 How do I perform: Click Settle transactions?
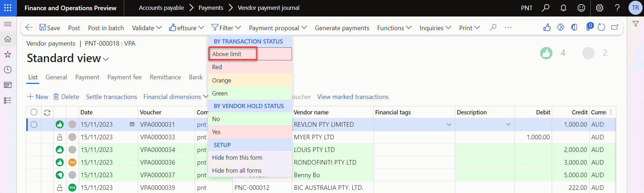(x=112, y=97)
